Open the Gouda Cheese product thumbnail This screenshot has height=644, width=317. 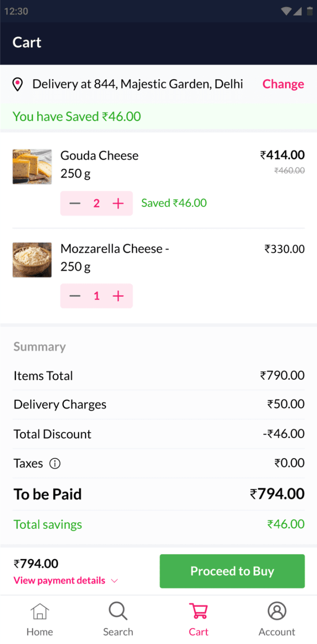(32, 166)
